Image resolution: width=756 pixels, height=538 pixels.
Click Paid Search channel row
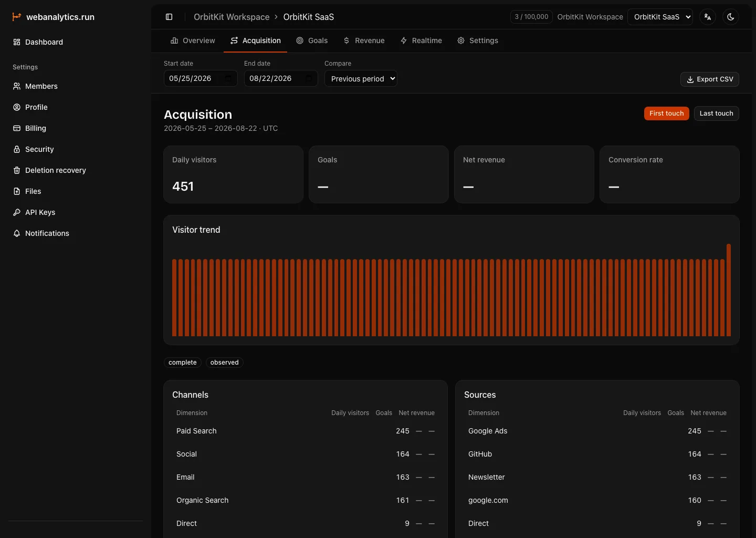point(306,431)
